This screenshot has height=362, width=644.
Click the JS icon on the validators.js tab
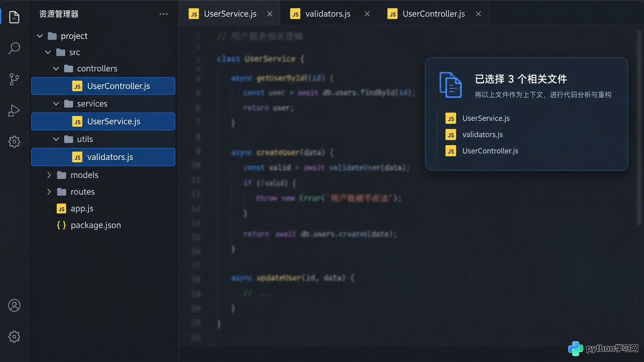pos(295,14)
